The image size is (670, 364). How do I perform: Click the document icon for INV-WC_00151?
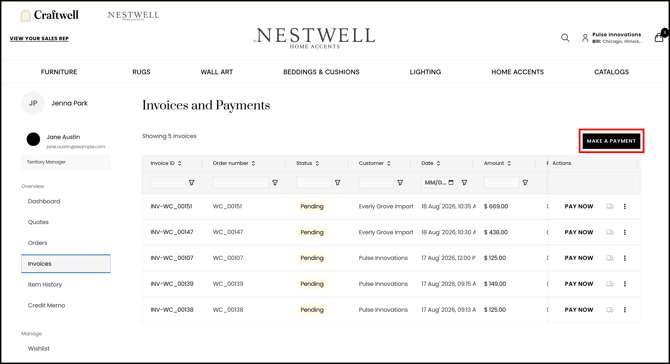pos(610,206)
